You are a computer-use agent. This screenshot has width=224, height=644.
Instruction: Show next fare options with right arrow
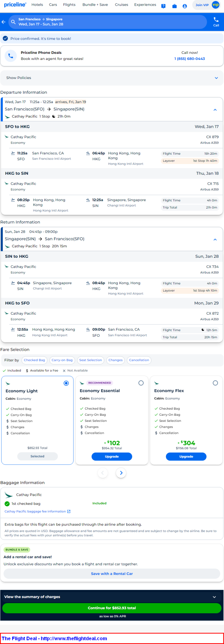click(x=121, y=473)
